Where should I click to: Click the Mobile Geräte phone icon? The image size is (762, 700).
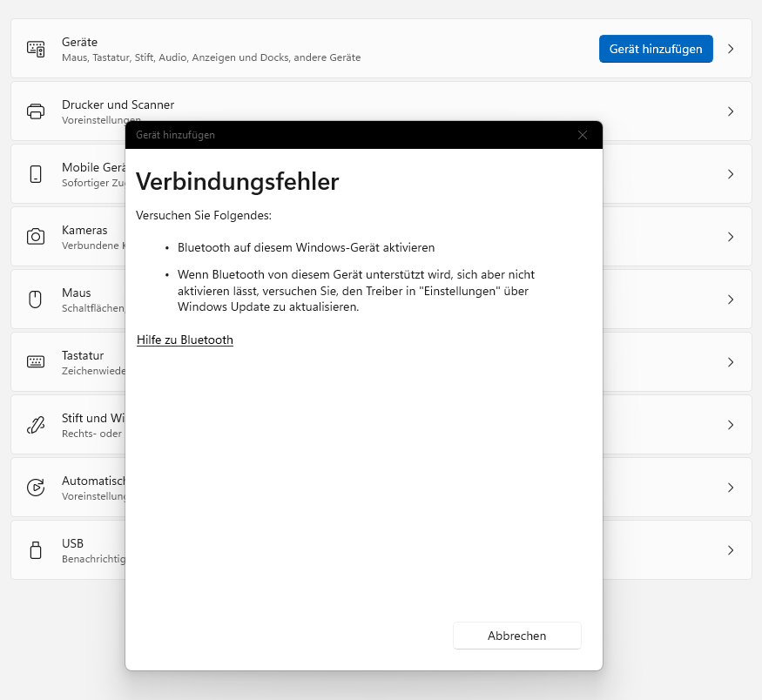pyautogui.click(x=36, y=174)
